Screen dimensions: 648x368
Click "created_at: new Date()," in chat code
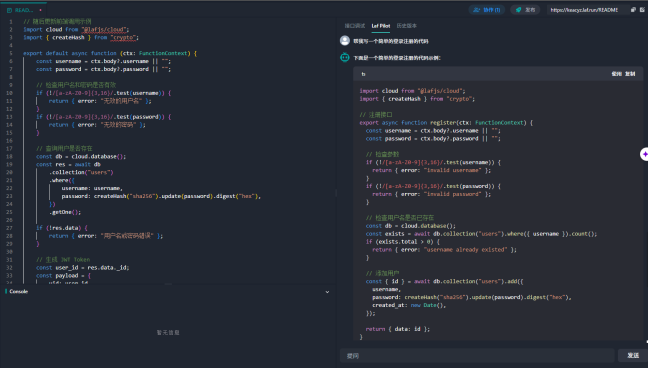pos(409,305)
